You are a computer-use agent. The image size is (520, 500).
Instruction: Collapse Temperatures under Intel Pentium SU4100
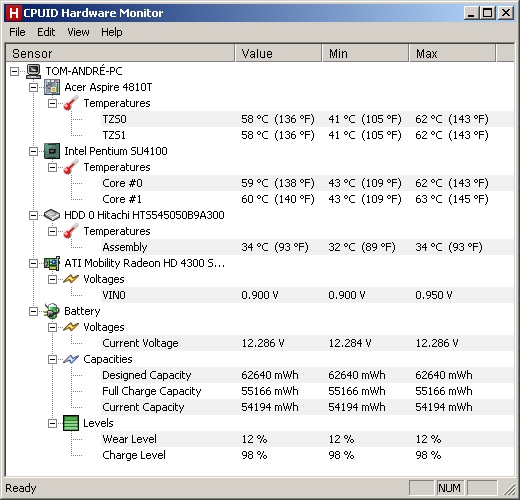pos(52,167)
